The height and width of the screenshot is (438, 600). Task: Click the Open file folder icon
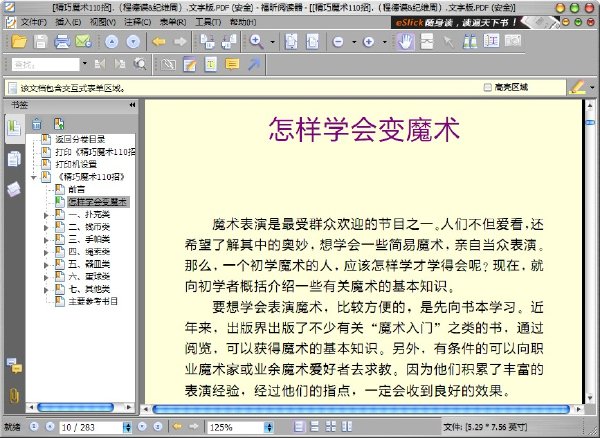coord(19,41)
